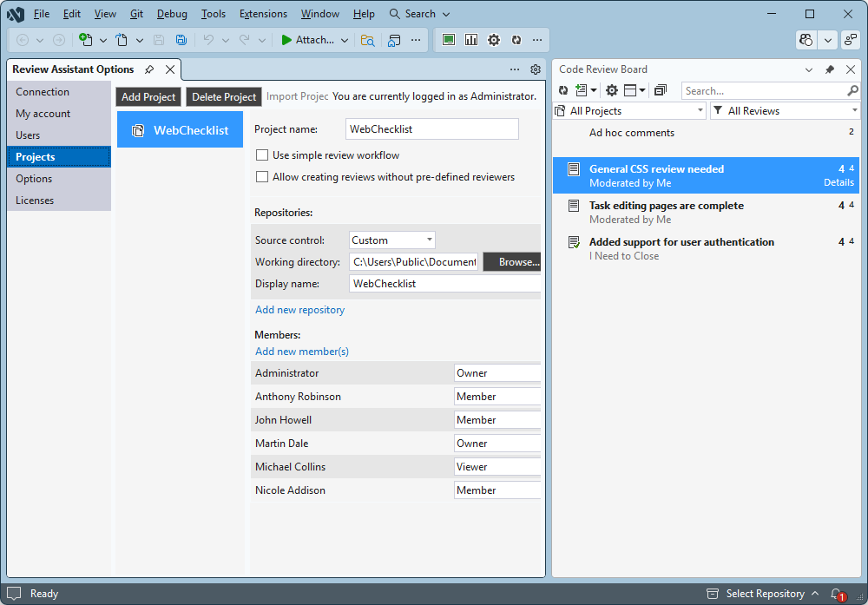Click the Save All toolbar icon

coord(181,40)
